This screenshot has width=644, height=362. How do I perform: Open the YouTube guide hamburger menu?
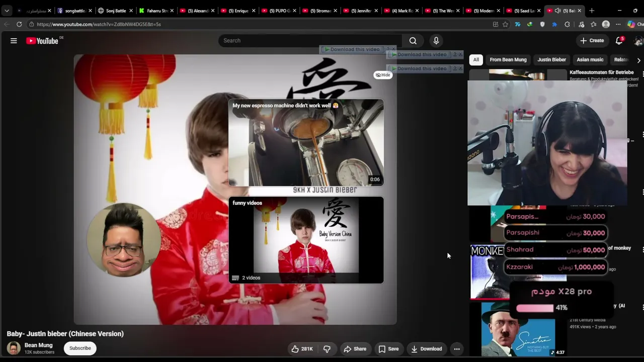[x=14, y=41]
